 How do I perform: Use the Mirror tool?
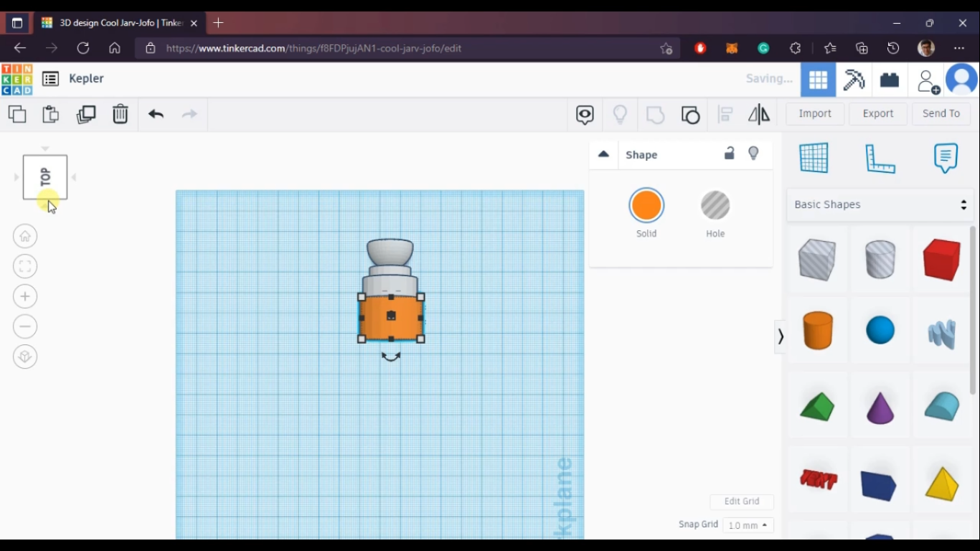(759, 114)
